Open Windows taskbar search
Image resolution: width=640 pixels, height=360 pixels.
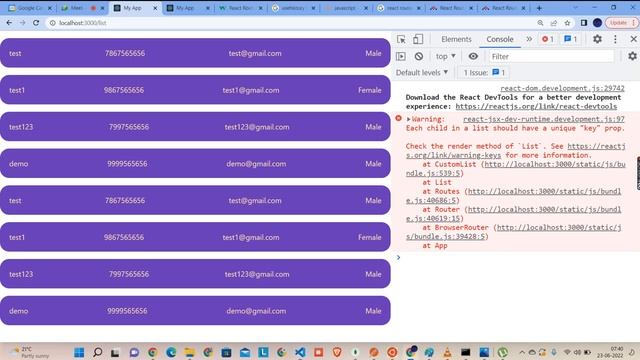pyautogui.click(x=98, y=352)
